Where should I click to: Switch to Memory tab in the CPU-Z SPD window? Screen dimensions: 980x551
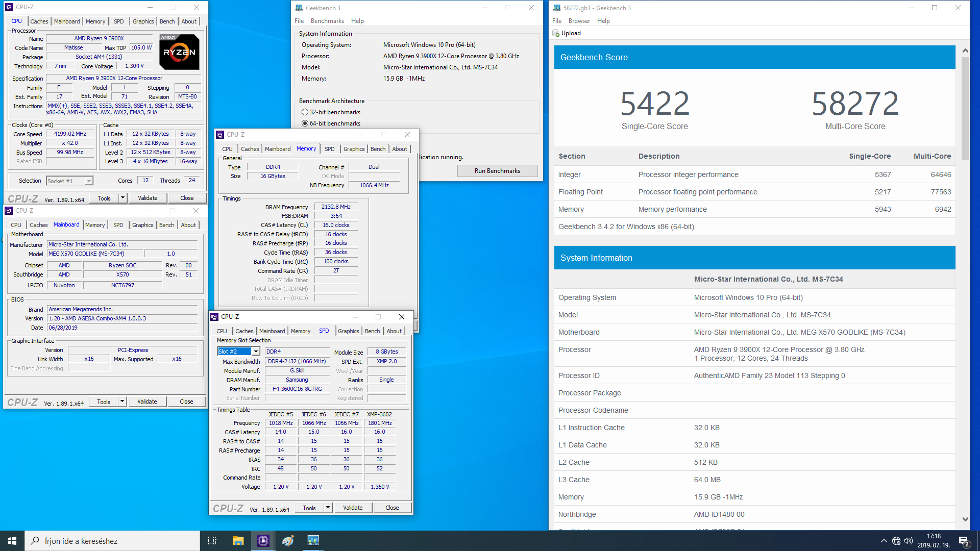click(x=301, y=331)
